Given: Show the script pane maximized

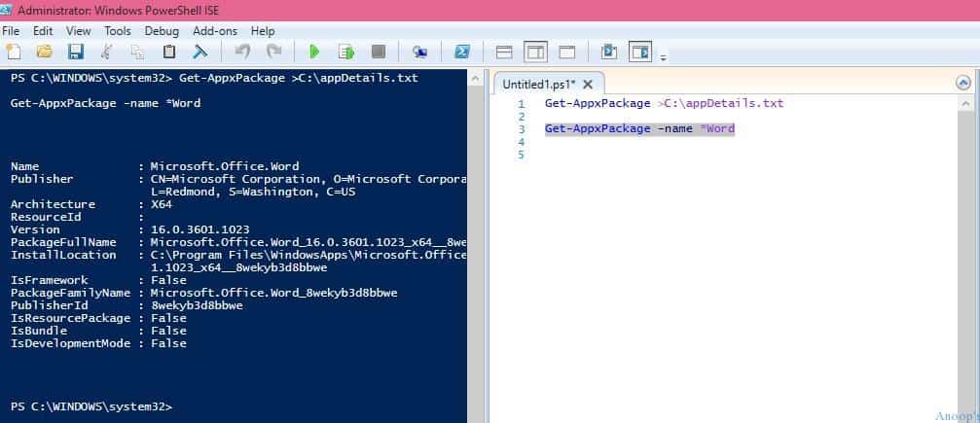Looking at the screenshot, I should coord(566,53).
